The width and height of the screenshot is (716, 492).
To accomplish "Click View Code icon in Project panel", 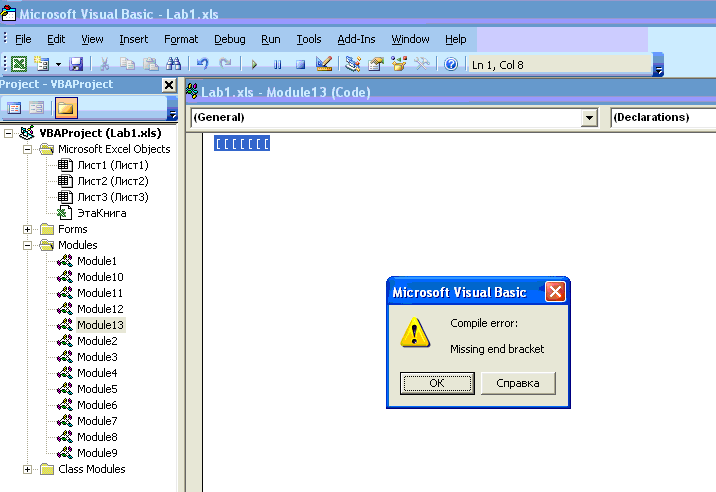I will [x=14, y=108].
